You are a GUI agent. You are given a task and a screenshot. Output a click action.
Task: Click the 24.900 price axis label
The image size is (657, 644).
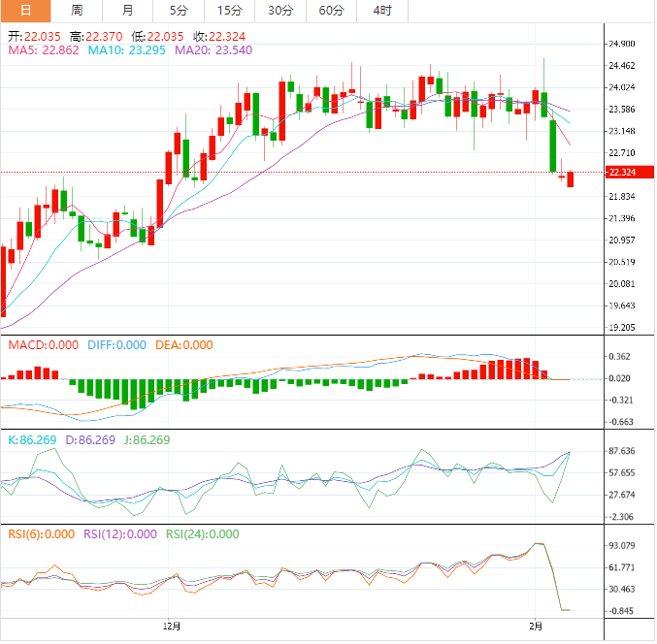point(622,44)
